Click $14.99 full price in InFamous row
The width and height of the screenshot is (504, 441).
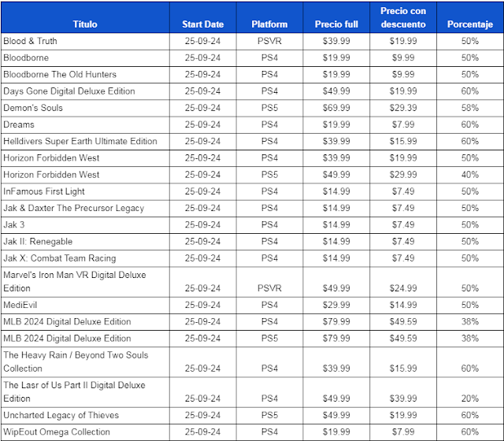tap(336, 191)
